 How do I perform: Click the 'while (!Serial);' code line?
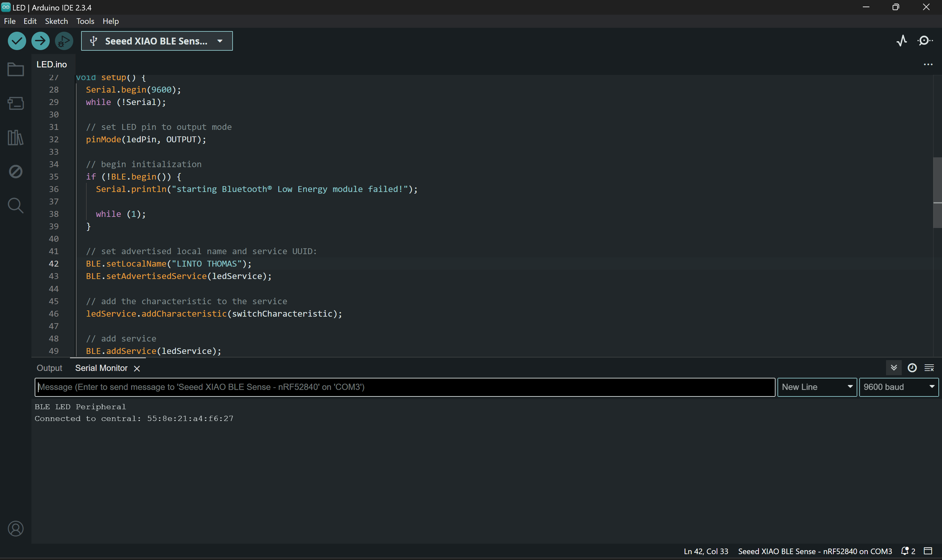click(126, 102)
